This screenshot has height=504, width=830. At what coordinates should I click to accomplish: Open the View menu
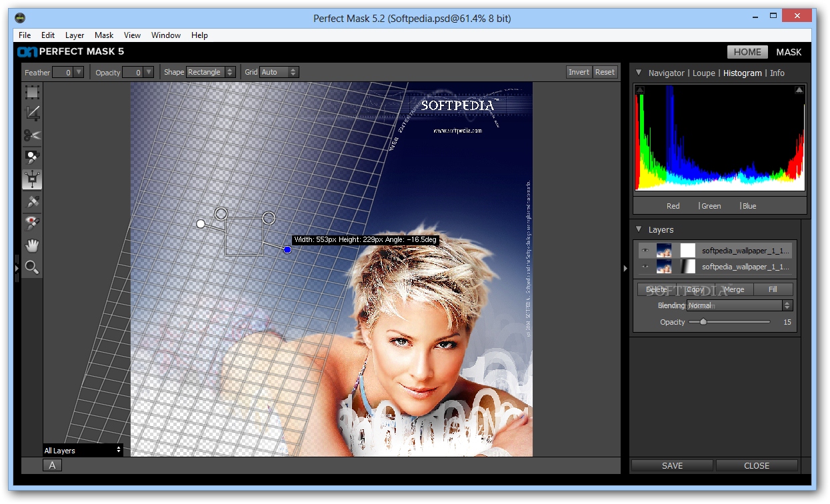click(x=132, y=35)
